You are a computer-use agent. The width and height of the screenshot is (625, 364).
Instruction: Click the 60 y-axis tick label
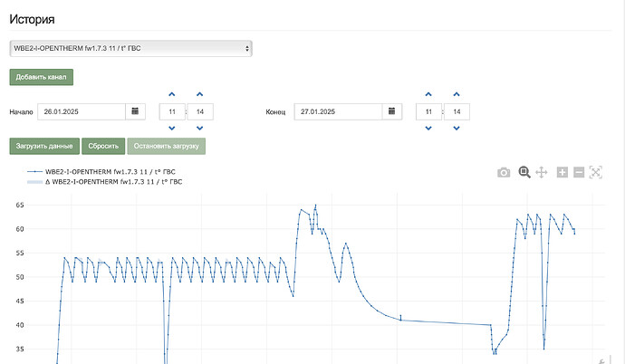tap(20, 229)
